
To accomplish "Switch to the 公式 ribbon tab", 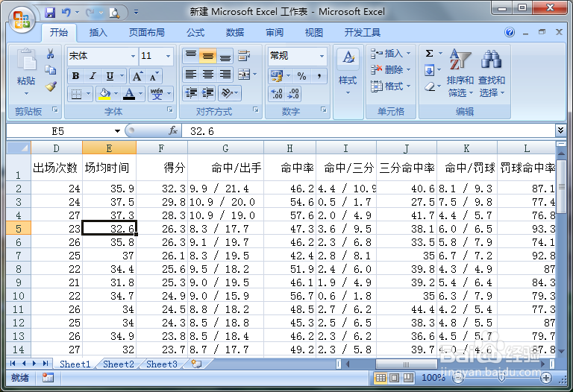I will point(195,33).
